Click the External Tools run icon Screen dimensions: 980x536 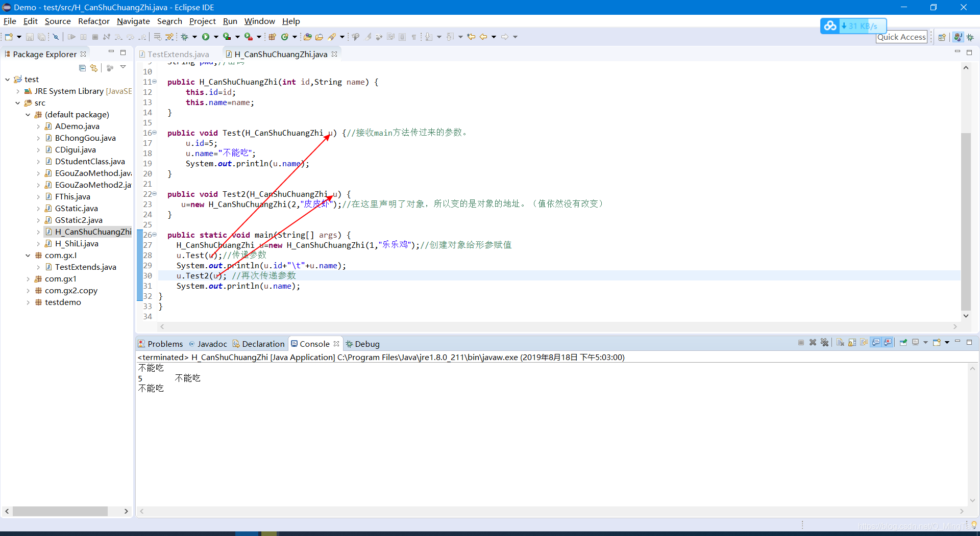point(248,37)
